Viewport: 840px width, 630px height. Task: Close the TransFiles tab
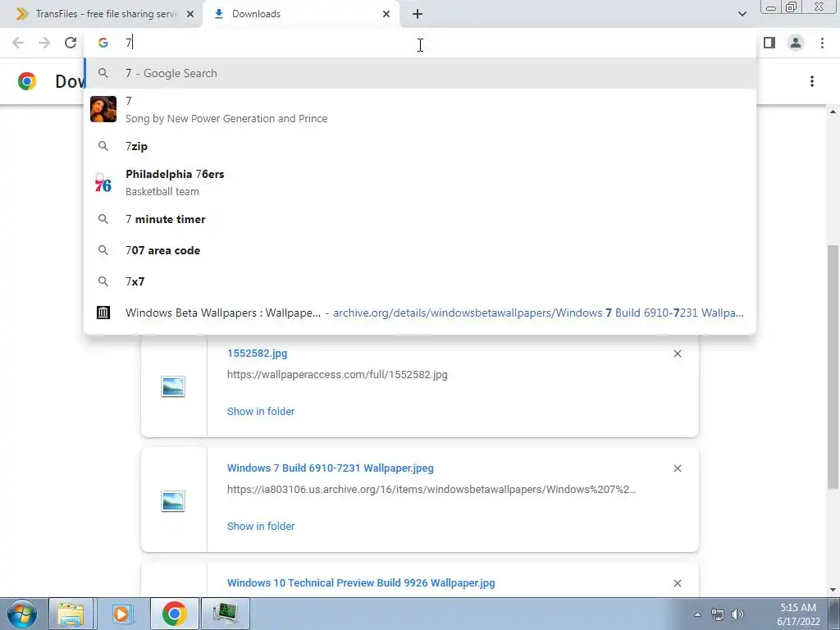(190, 14)
